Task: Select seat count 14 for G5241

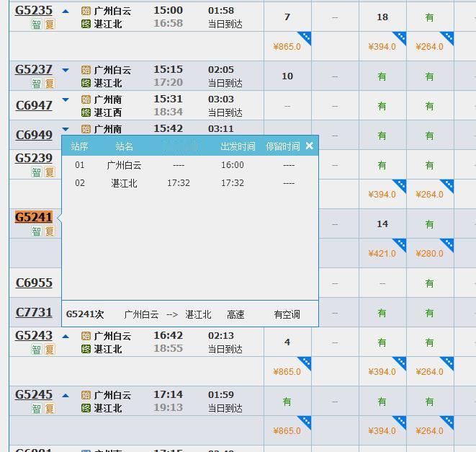Action: (x=382, y=224)
